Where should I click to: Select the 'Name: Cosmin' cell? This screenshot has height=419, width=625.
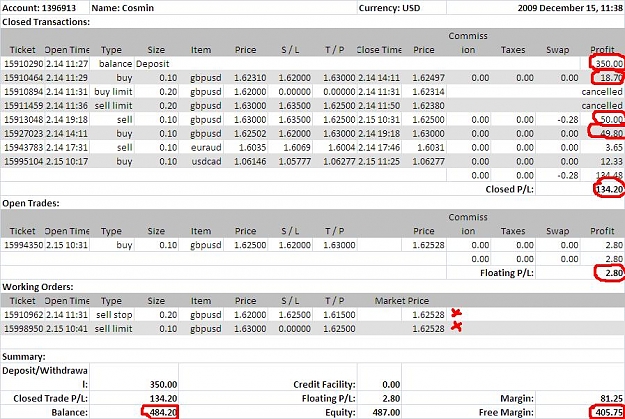[x=122, y=8]
